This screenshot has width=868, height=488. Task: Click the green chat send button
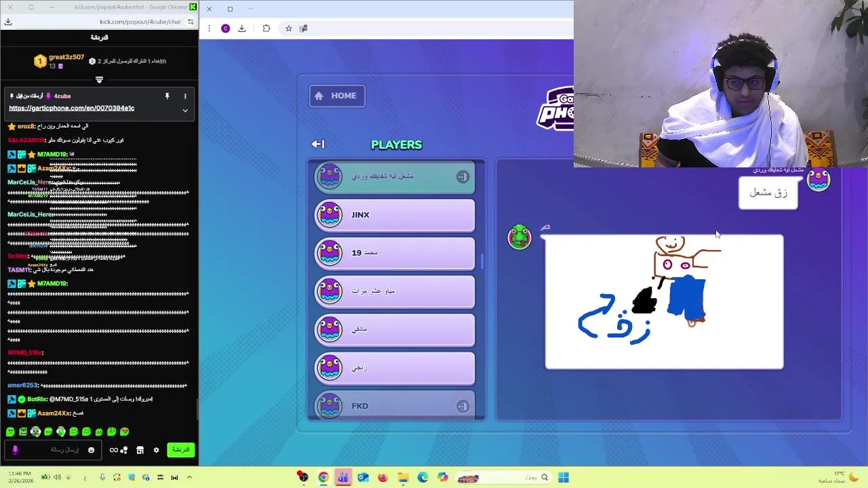tap(180, 450)
